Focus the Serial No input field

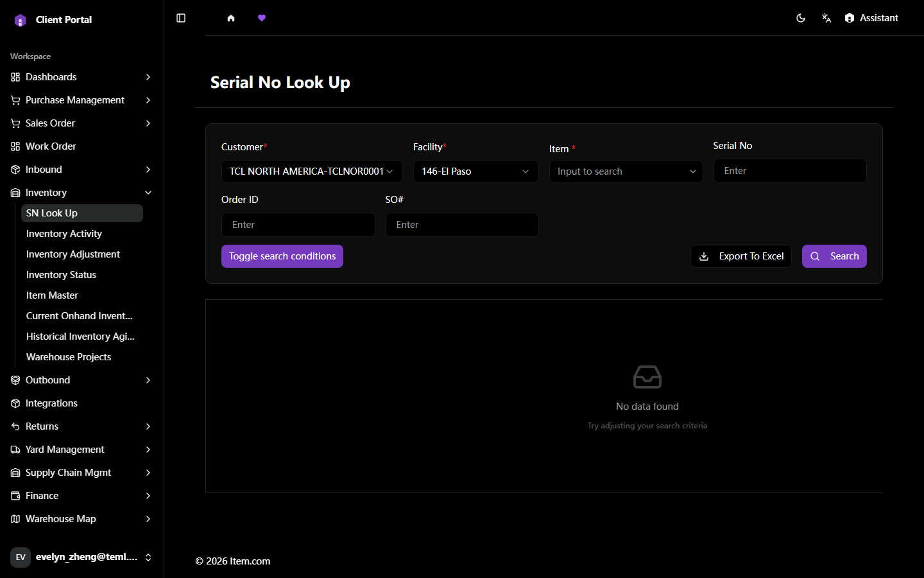tap(790, 171)
